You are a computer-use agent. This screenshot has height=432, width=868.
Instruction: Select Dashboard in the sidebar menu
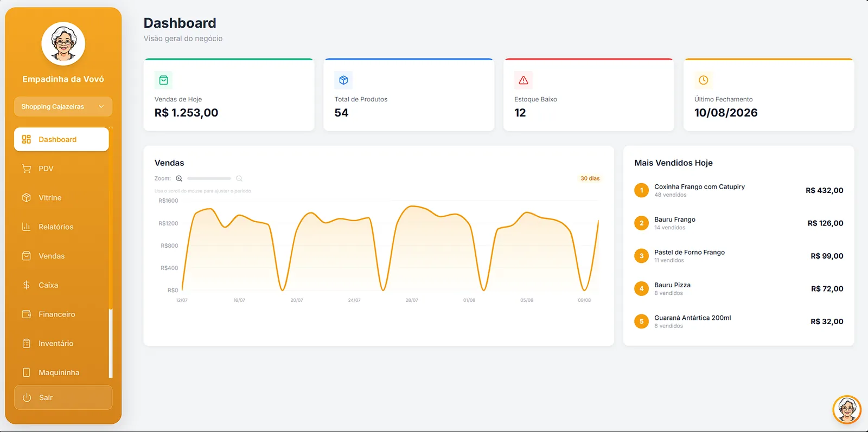(61, 139)
